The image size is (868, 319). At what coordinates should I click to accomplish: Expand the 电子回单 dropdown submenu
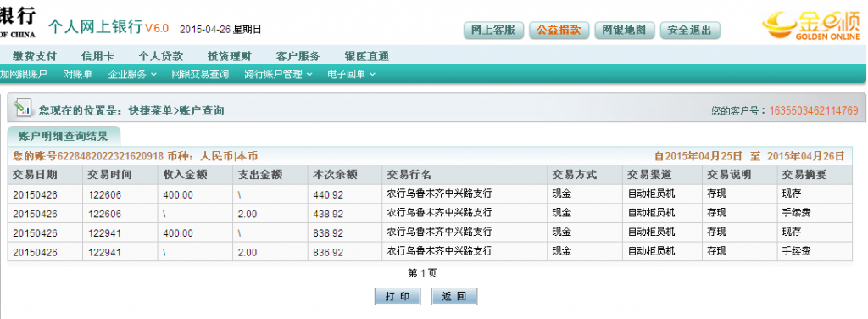[x=352, y=74]
